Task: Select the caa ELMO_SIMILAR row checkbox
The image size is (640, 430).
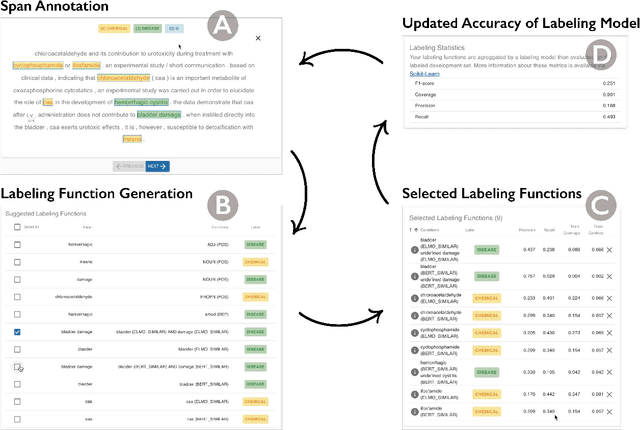Action: pos(17,401)
